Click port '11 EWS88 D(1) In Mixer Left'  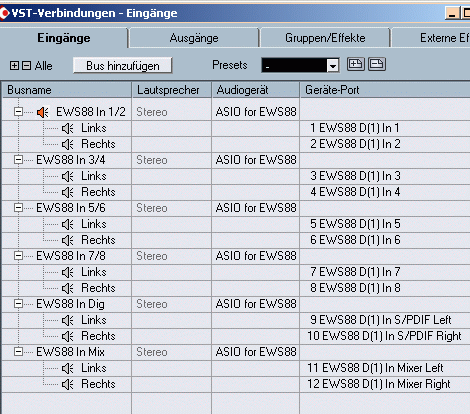click(x=375, y=368)
